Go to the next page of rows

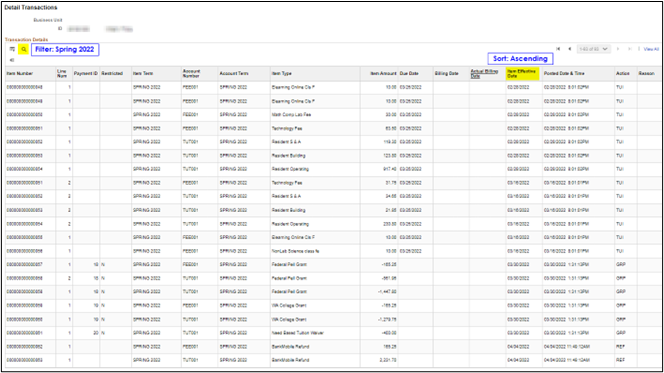coord(618,49)
